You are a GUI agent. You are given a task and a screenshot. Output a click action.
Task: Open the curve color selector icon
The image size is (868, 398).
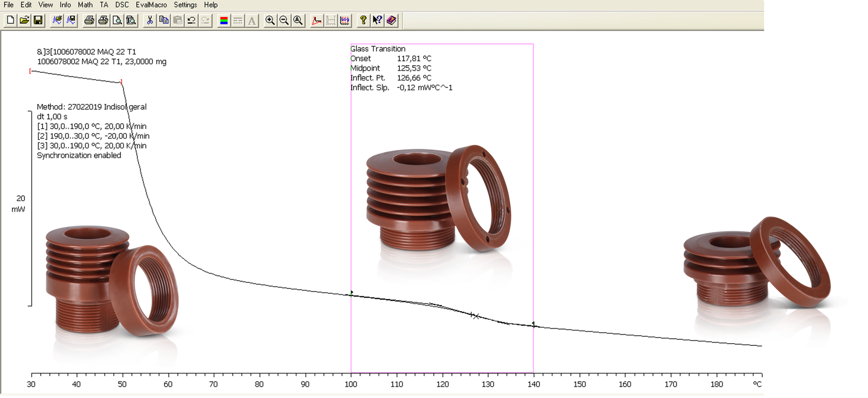tap(224, 21)
